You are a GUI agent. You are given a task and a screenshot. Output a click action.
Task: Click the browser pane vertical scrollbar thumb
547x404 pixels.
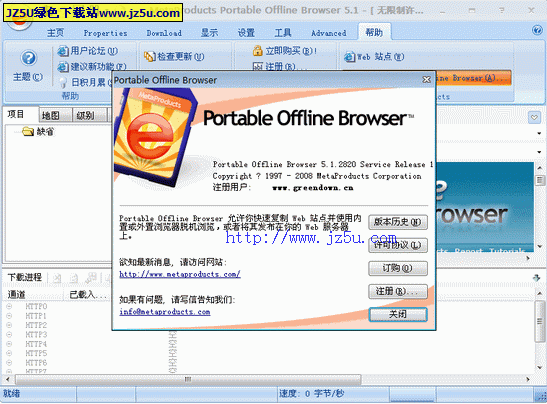point(540,180)
